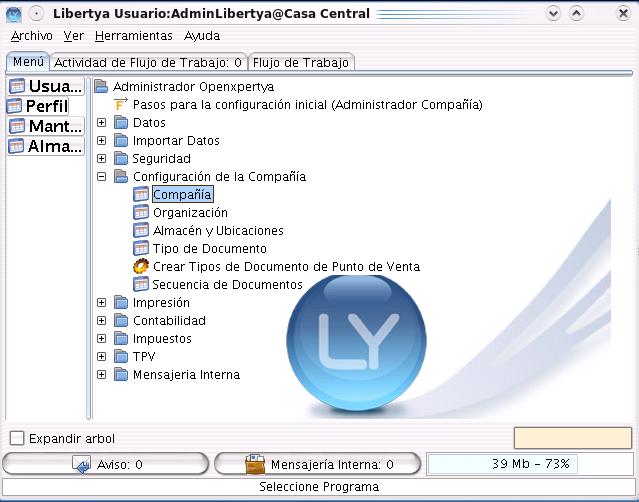Click the Pasos para la configuración workflow icon
The width and height of the screenshot is (639, 502).
point(121,105)
